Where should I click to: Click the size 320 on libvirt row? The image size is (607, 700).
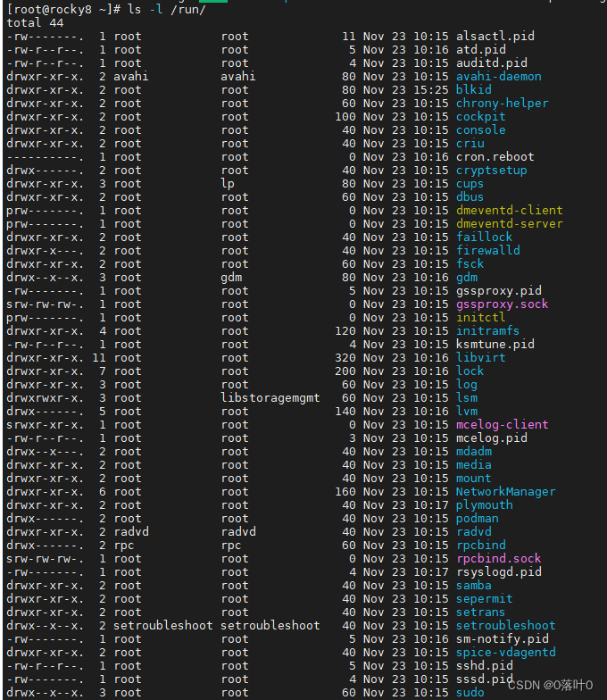point(345,357)
